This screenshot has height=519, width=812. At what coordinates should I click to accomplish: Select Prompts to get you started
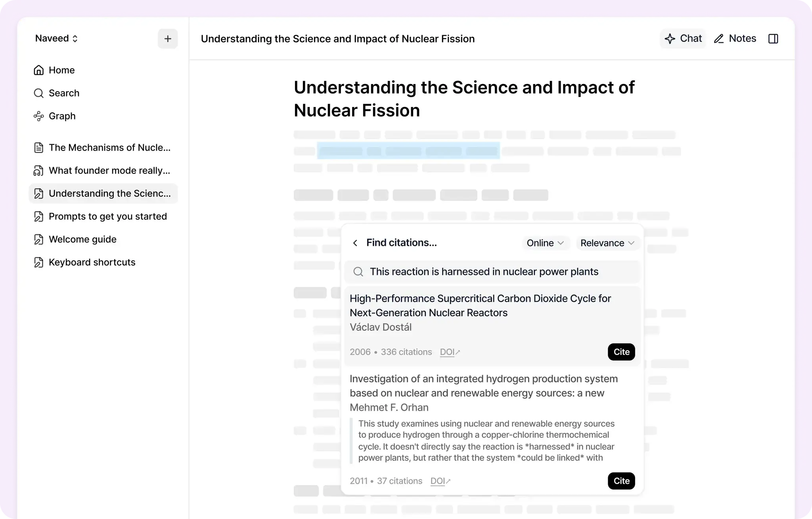coord(107,217)
